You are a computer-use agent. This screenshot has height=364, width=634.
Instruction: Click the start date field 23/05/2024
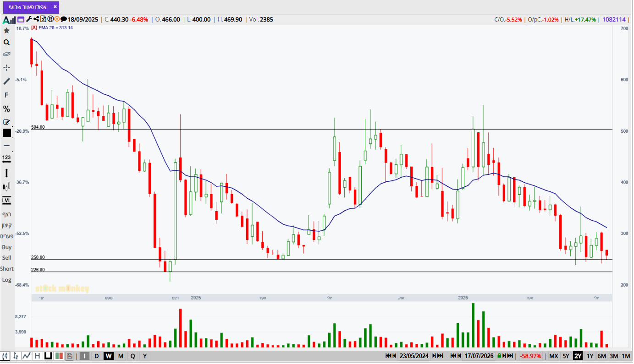pos(414,356)
